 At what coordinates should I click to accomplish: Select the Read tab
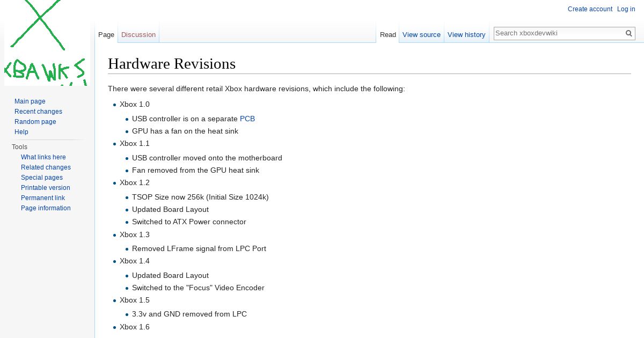click(388, 34)
